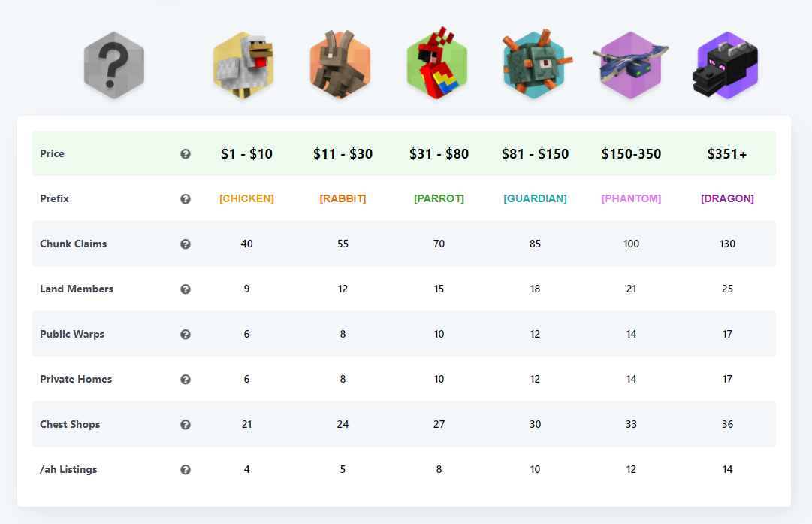Pick the Ender Dragon rank hexagon icon
Image resolution: width=812 pixels, height=524 pixels.
pyautogui.click(x=726, y=65)
